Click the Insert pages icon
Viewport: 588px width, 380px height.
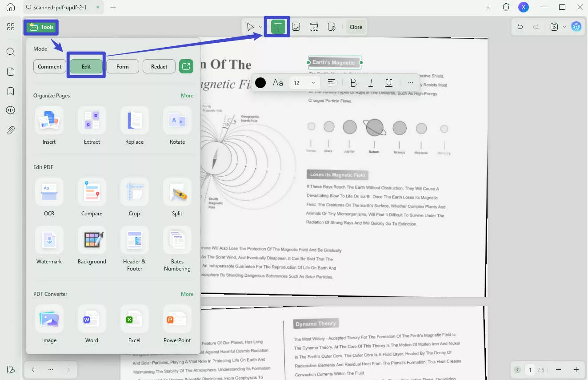(49, 120)
